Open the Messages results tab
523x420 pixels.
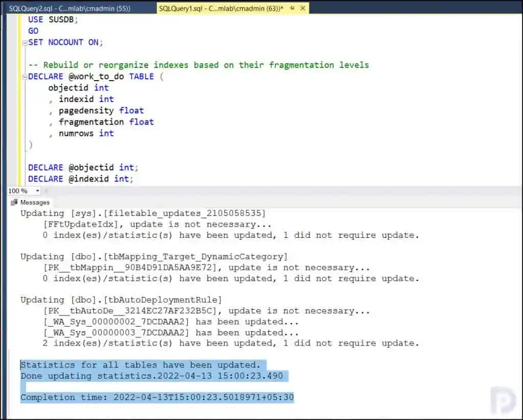30,202
